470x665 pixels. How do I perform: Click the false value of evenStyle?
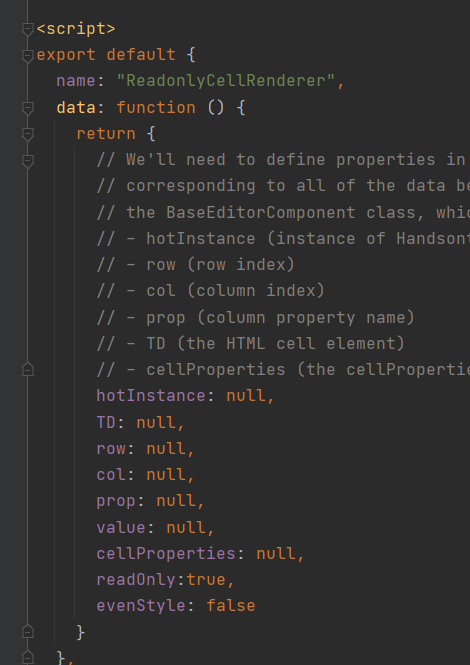click(231, 606)
